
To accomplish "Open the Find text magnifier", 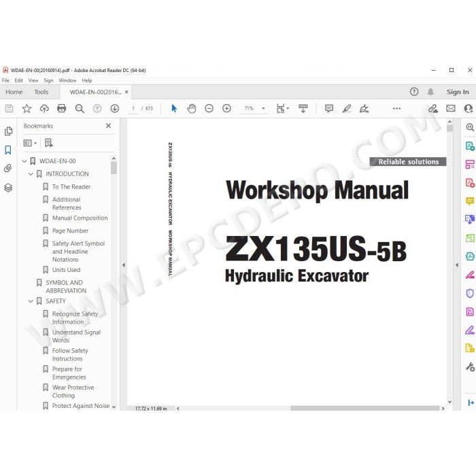I will coord(80,108).
